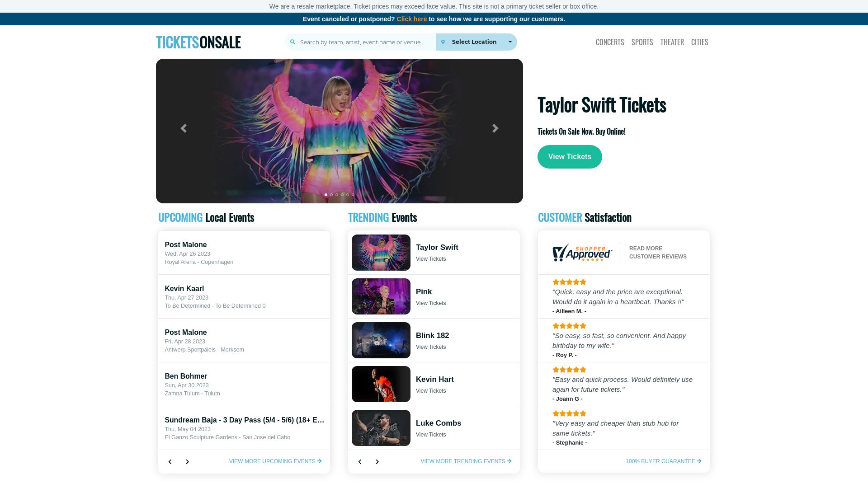Click the stars above Roy P. review
Screen dimensions: 868x488
tap(569, 326)
